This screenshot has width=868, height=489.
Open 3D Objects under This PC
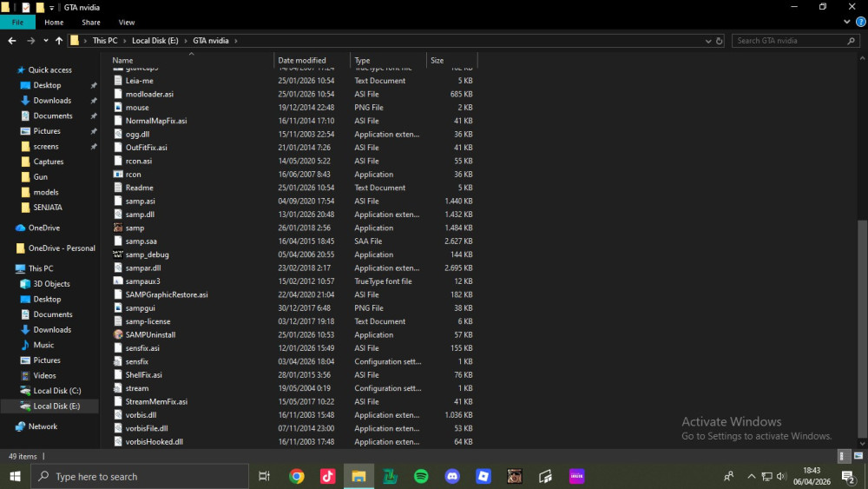(51, 283)
